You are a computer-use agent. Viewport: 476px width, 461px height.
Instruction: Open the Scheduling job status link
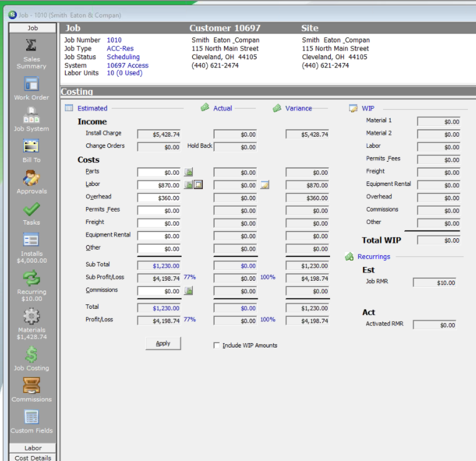pyautogui.click(x=124, y=57)
